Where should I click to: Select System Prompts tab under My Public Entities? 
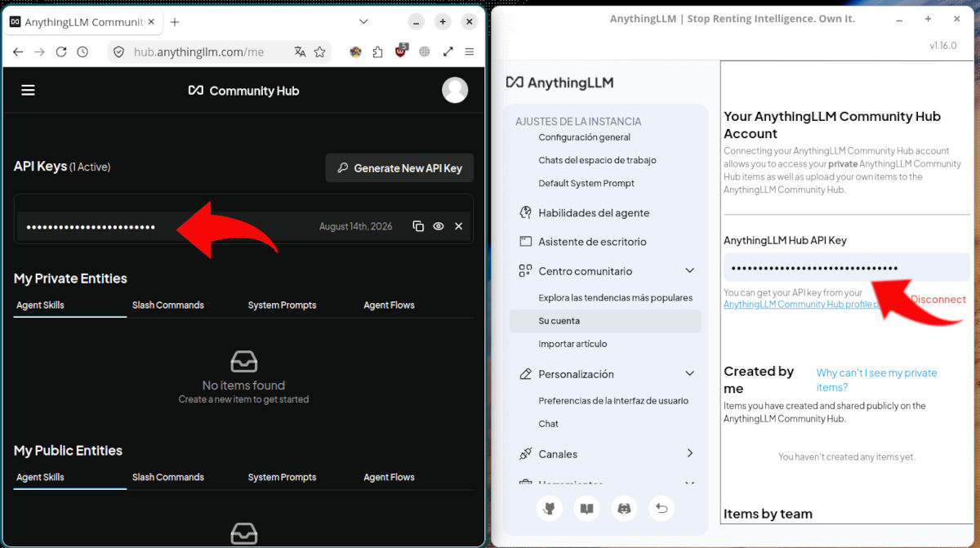pyautogui.click(x=282, y=478)
